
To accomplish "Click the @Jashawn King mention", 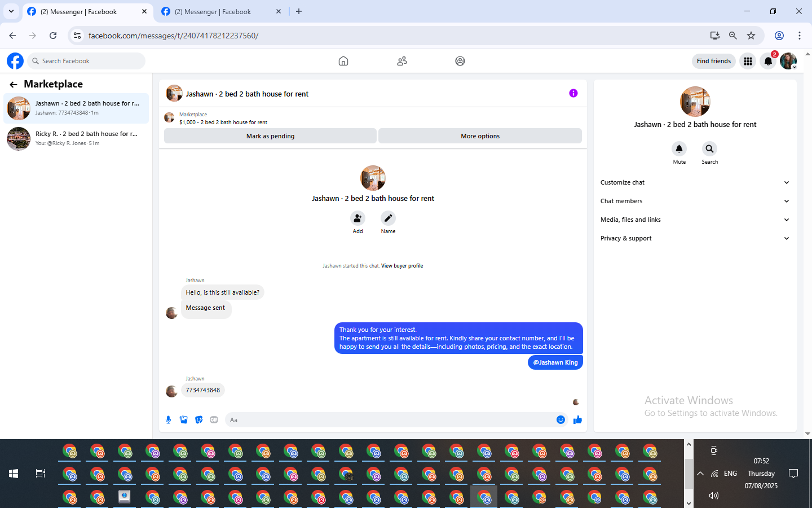I will tap(555, 362).
